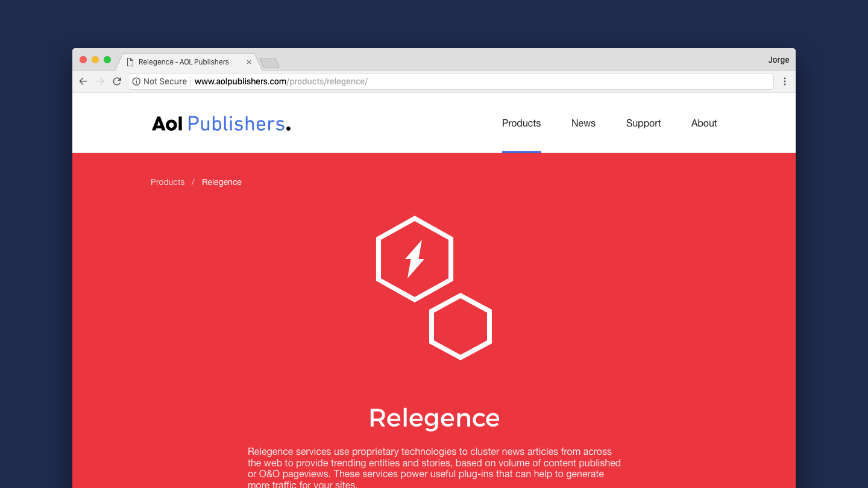Viewport: 868px width, 488px height.
Task: Click the Products breadcrumb link
Action: pyautogui.click(x=168, y=182)
